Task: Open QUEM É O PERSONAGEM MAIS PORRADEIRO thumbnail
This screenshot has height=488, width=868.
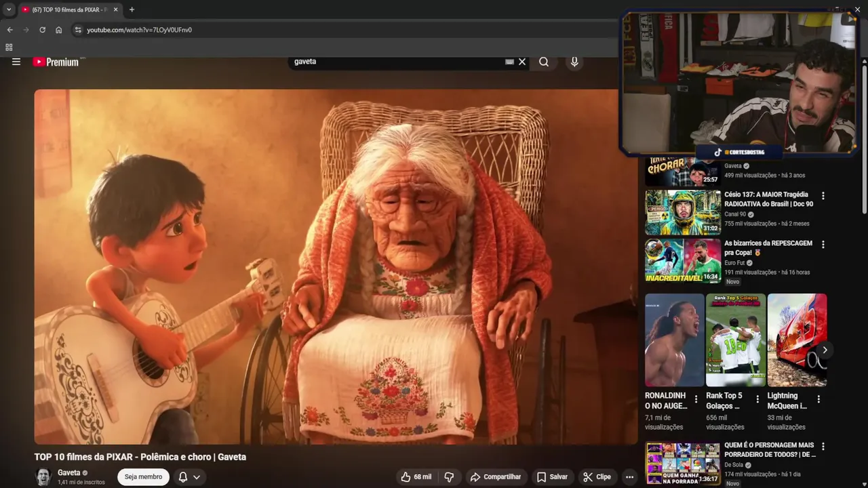Action: point(683,464)
